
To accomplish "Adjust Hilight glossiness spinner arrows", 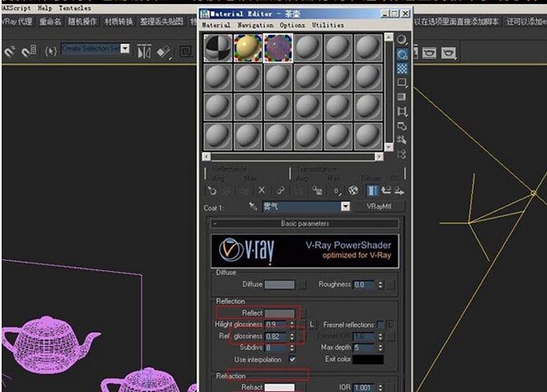I will (292, 325).
